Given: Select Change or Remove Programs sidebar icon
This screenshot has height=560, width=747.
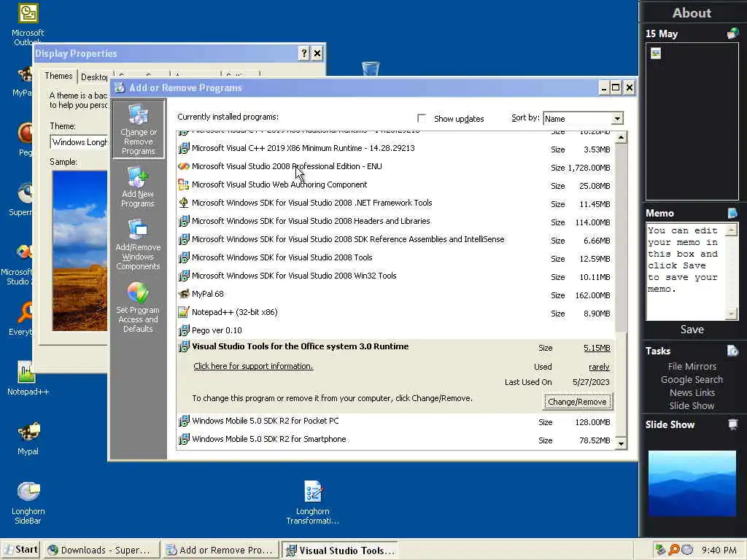Looking at the screenshot, I should pos(138,129).
